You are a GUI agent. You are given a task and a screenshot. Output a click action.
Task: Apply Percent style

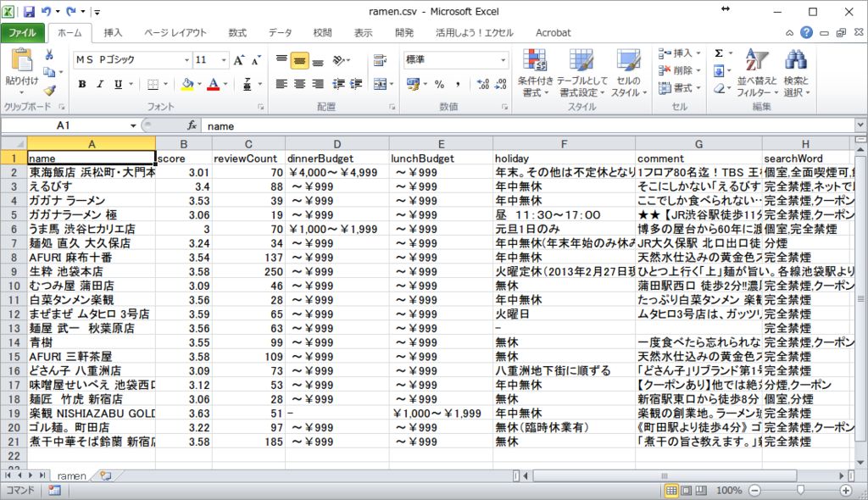440,84
